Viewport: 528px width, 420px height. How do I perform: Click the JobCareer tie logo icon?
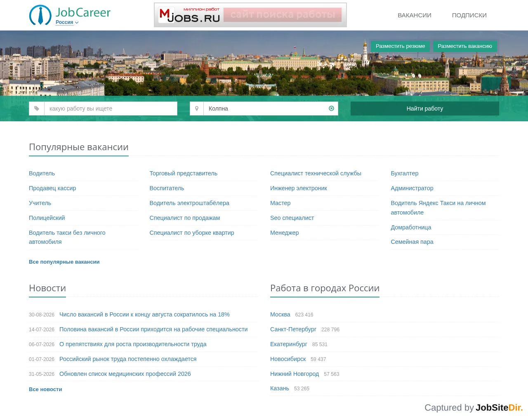40,15
